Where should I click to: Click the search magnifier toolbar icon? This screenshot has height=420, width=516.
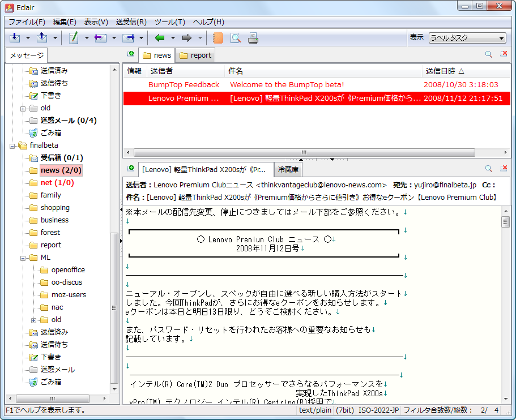click(x=235, y=38)
